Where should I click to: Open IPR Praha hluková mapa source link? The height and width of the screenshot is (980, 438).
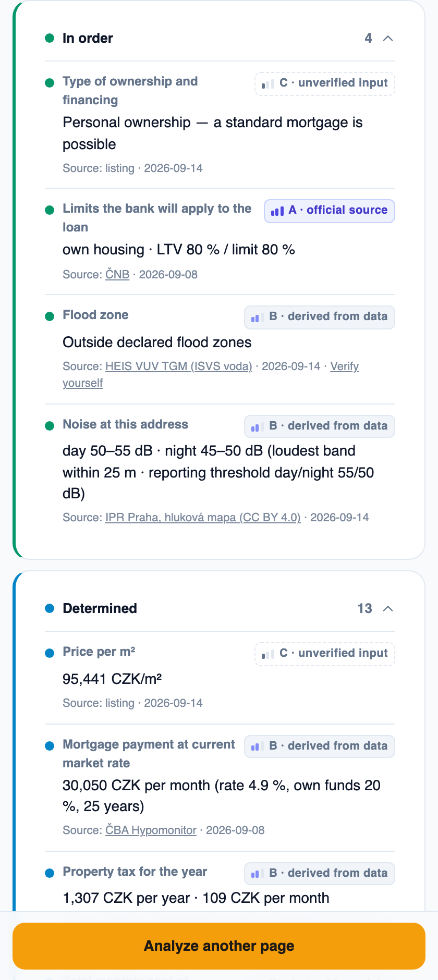click(x=203, y=517)
